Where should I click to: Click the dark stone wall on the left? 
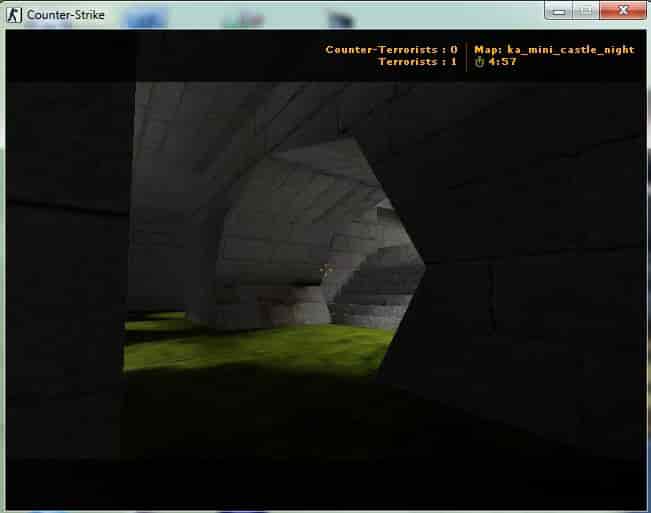(66, 270)
